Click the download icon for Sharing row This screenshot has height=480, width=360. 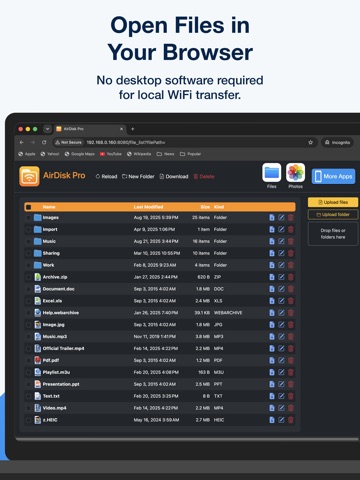pos(272,253)
